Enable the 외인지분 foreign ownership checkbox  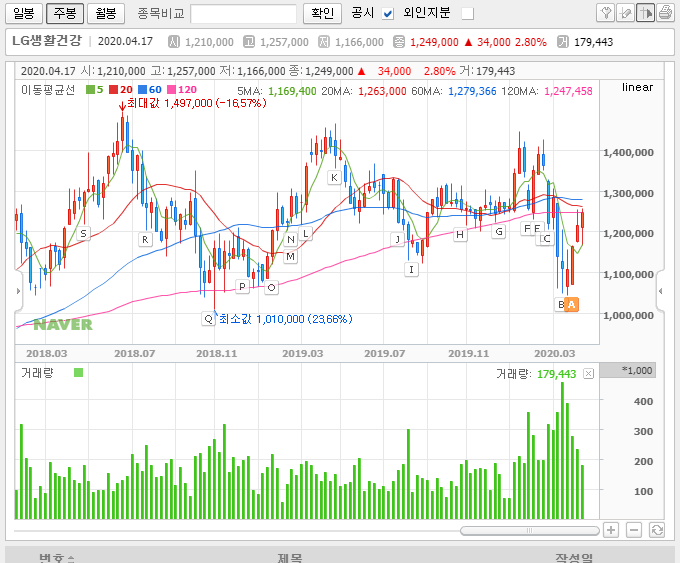point(467,14)
